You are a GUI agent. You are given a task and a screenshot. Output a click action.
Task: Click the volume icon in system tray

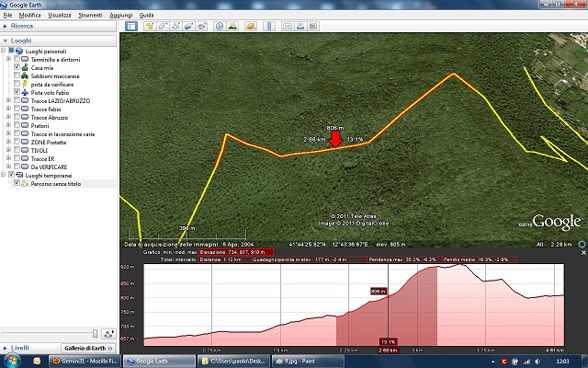538,362
